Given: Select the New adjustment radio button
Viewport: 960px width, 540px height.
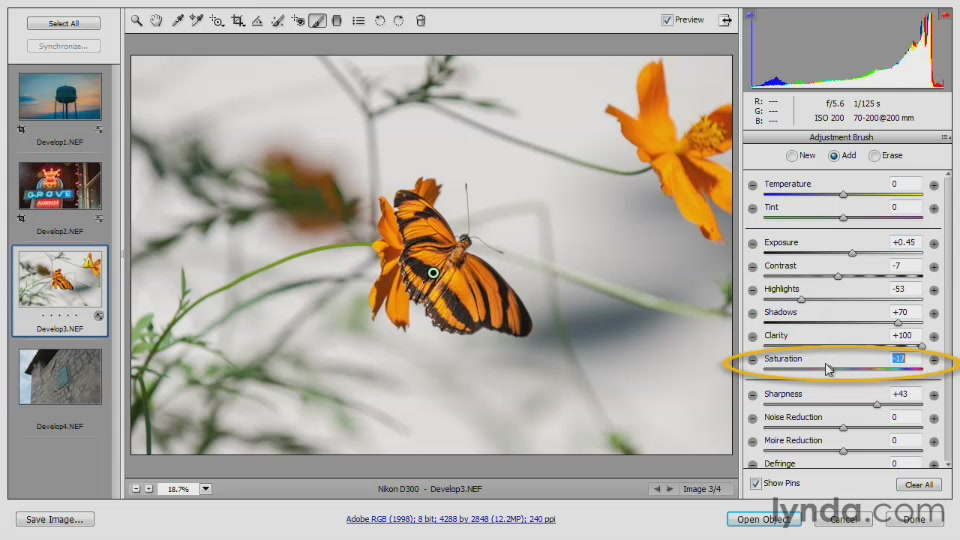Looking at the screenshot, I should pyautogui.click(x=792, y=156).
